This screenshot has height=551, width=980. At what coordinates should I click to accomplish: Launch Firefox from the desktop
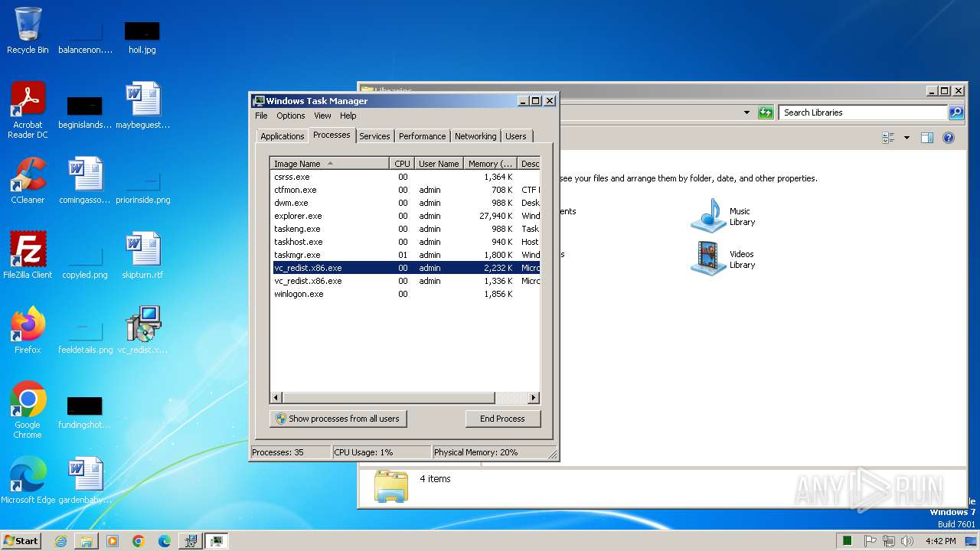point(28,330)
